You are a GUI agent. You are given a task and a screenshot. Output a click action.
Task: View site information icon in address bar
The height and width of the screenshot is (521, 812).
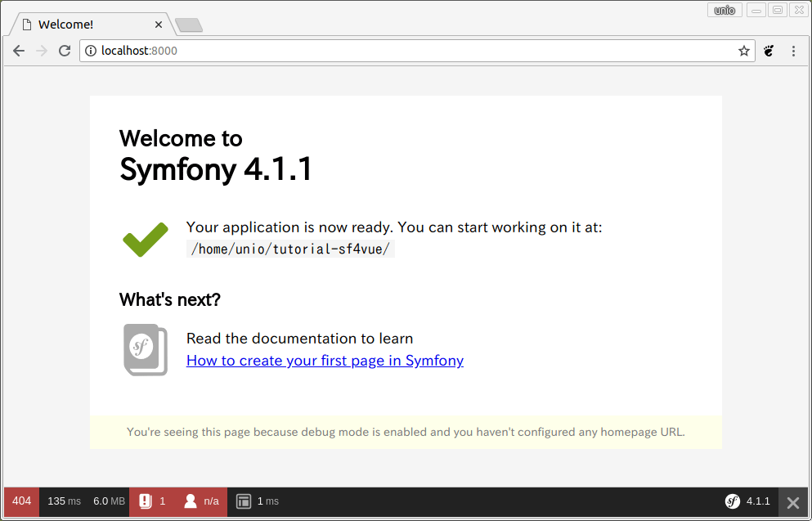[x=91, y=51]
